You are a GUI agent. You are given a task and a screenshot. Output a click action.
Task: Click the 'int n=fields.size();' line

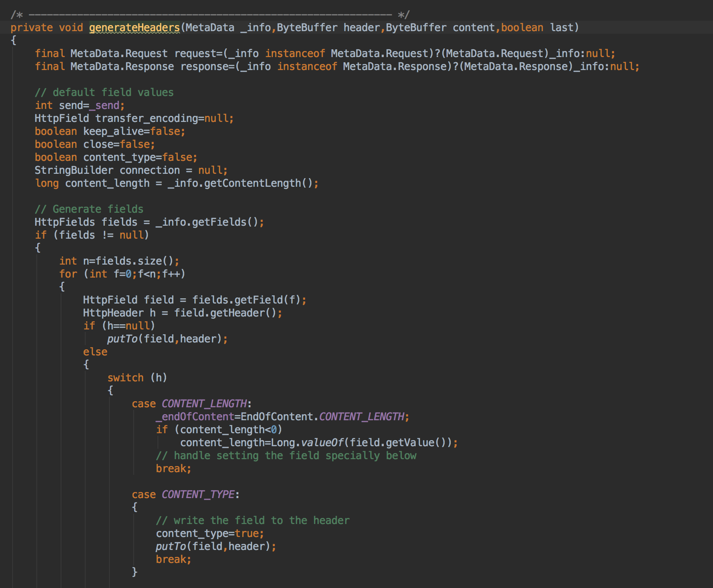[119, 261]
